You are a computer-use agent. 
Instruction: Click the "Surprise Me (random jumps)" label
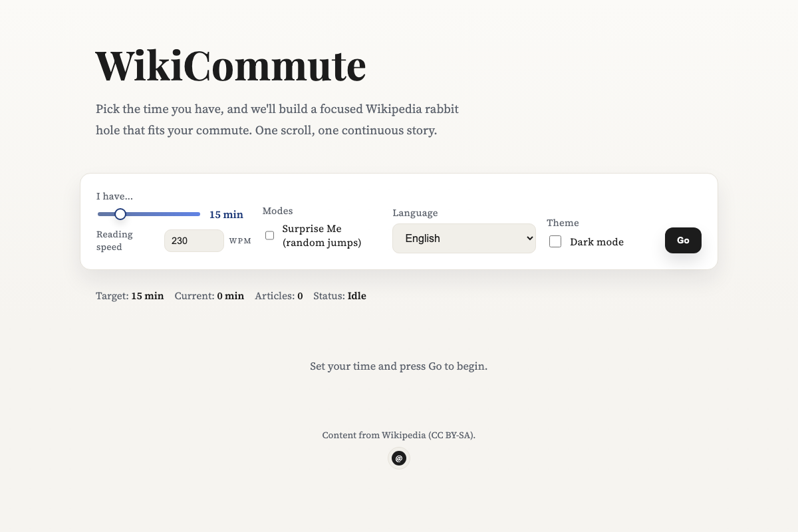[322, 235]
